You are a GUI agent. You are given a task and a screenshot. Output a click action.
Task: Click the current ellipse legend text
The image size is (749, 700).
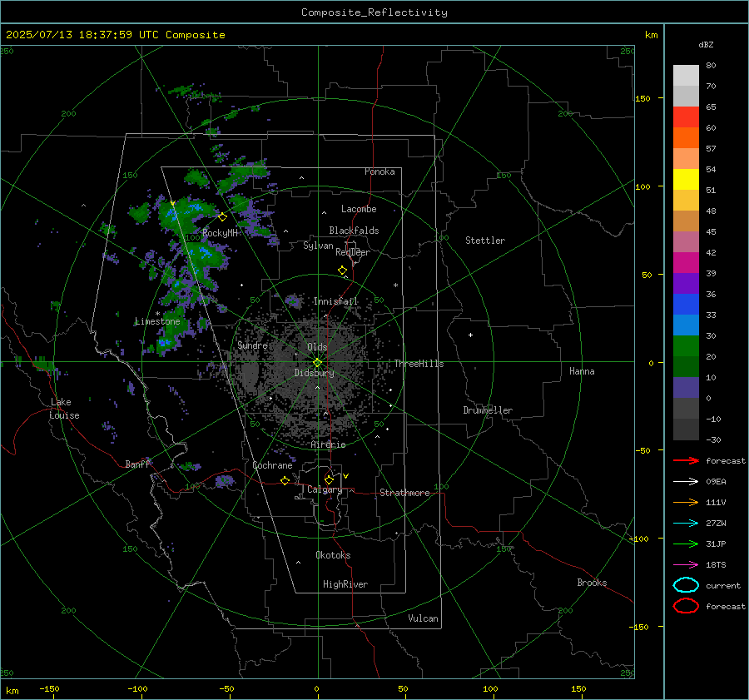(723, 586)
